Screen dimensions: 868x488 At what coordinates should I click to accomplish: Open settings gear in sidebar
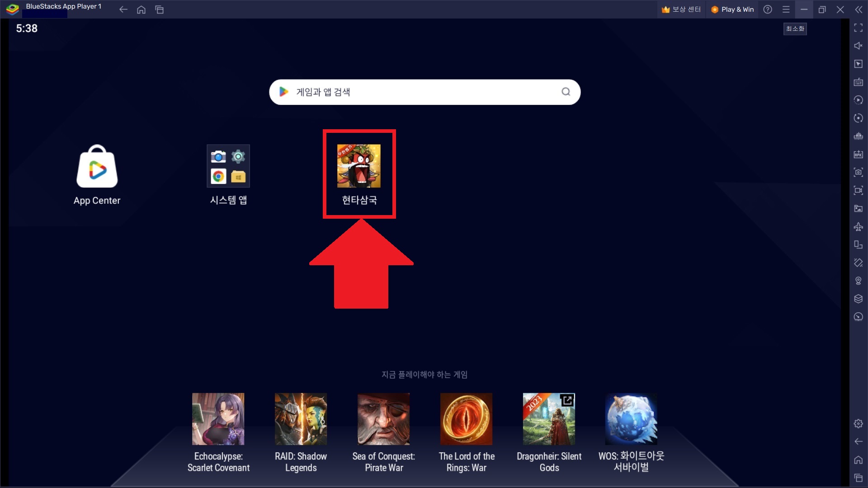[x=858, y=424]
